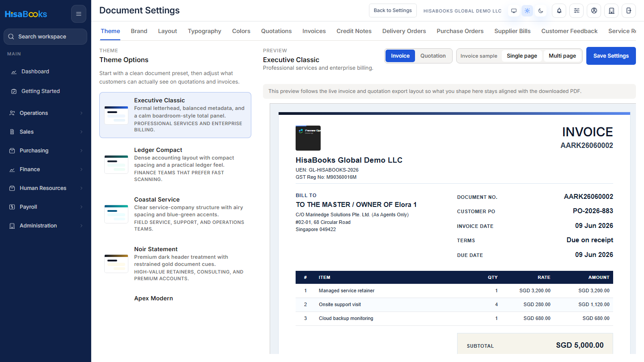Select the Executive Classic theme
Viewport: 644px width, 362px height.
tap(175, 115)
